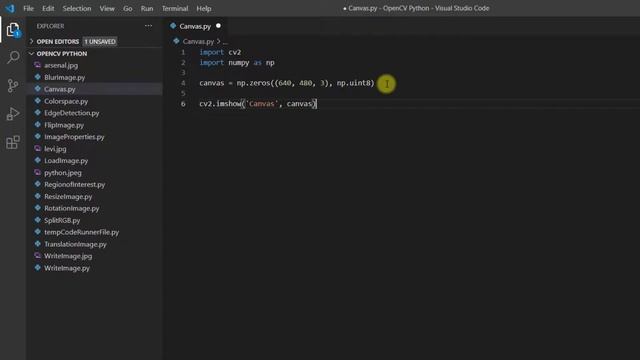Open the View menu

coord(107,8)
